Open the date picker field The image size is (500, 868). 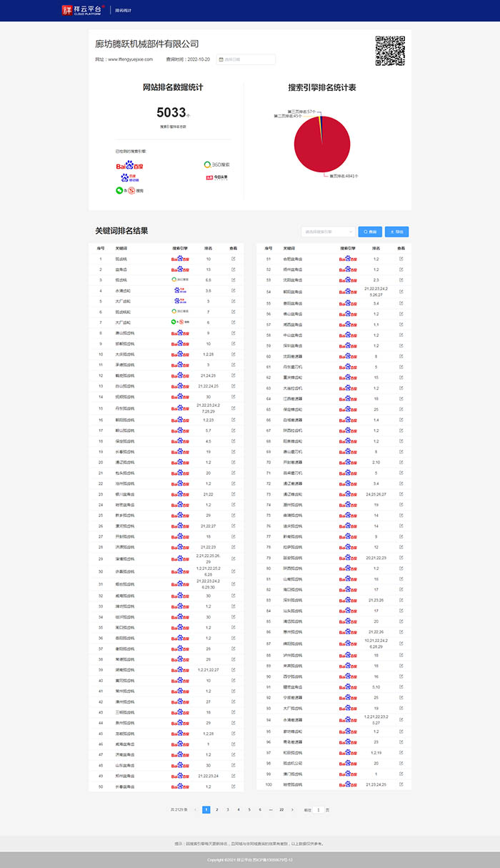click(246, 59)
